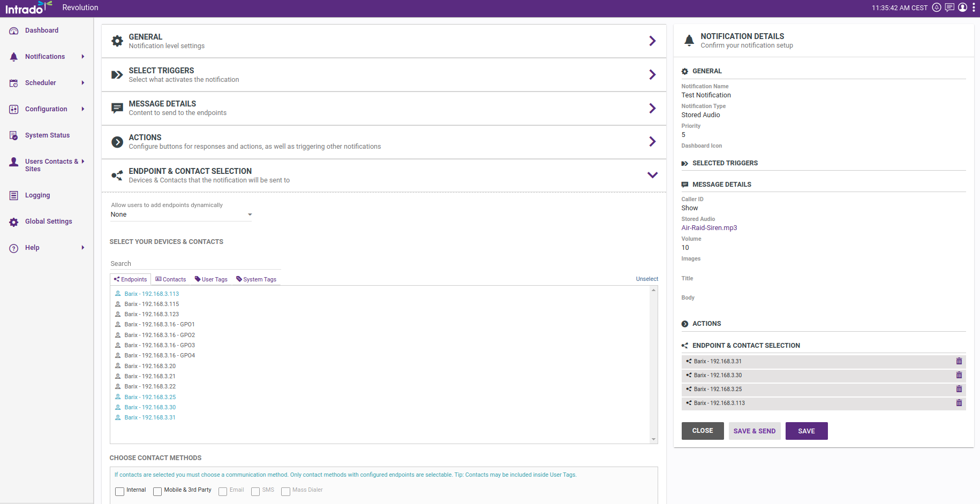
Task: Click trash icon for Barix - 192.168.3.113
Action: click(959, 403)
